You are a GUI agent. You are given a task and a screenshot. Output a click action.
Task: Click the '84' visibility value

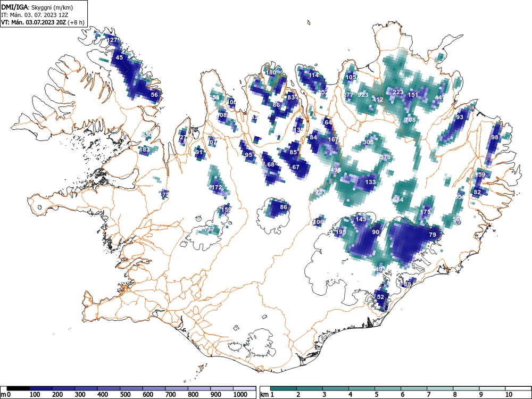click(x=313, y=137)
